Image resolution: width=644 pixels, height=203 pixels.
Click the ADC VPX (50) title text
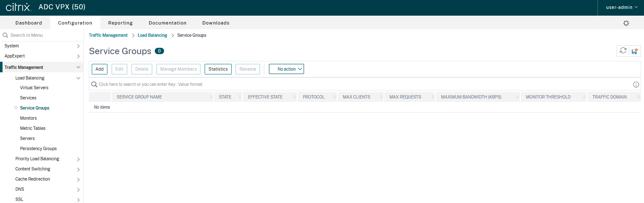coord(62,7)
